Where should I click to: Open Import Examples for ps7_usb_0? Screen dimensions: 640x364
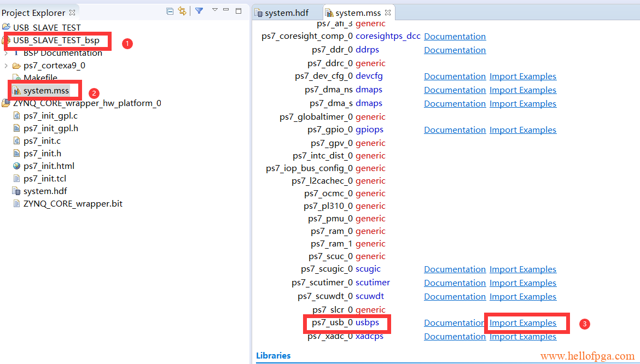point(522,323)
